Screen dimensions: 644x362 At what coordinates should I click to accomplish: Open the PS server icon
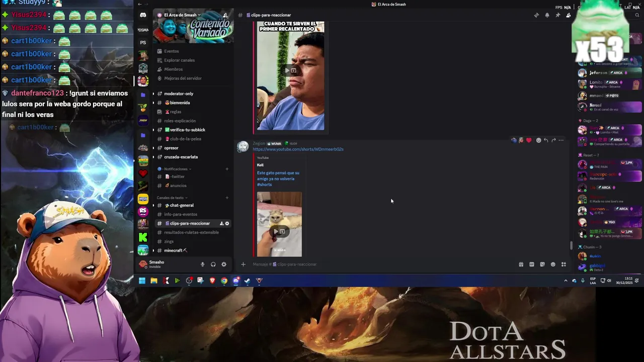(143, 42)
